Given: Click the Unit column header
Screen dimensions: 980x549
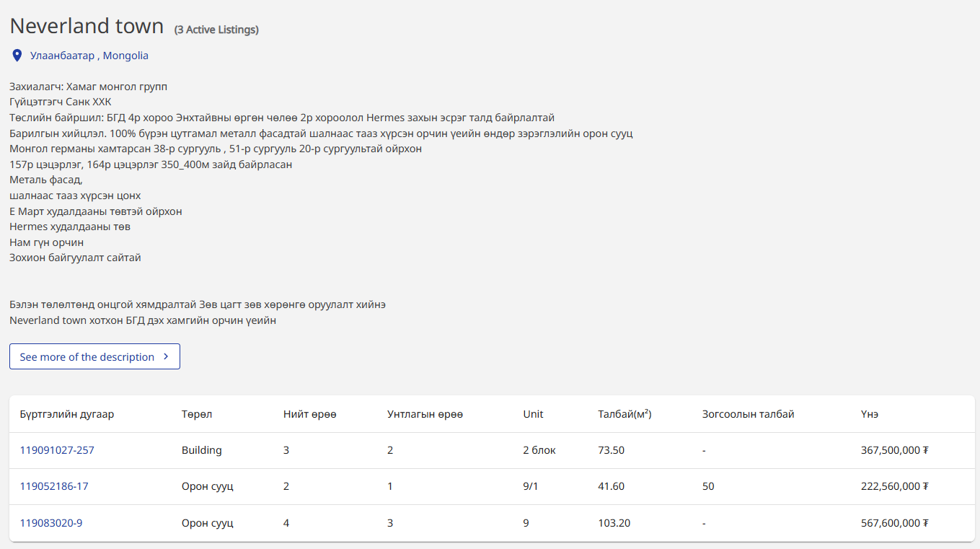Looking at the screenshot, I should 533,414.
